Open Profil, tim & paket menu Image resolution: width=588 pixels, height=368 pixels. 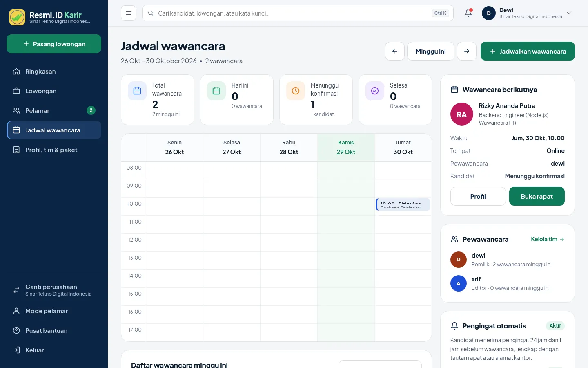tap(54, 150)
